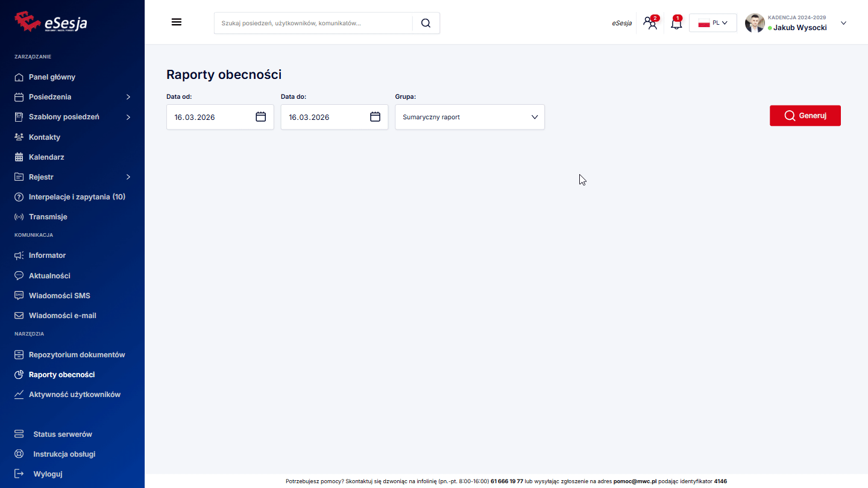
Task: Open calendar picker for Data od
Action: pos(260,117)
